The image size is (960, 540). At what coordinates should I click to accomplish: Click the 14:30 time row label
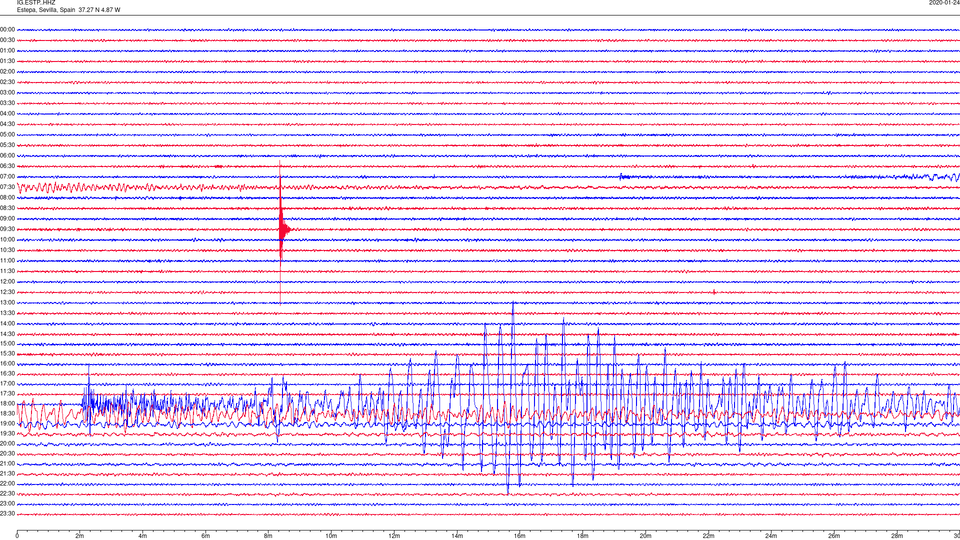tap(7, 334)
